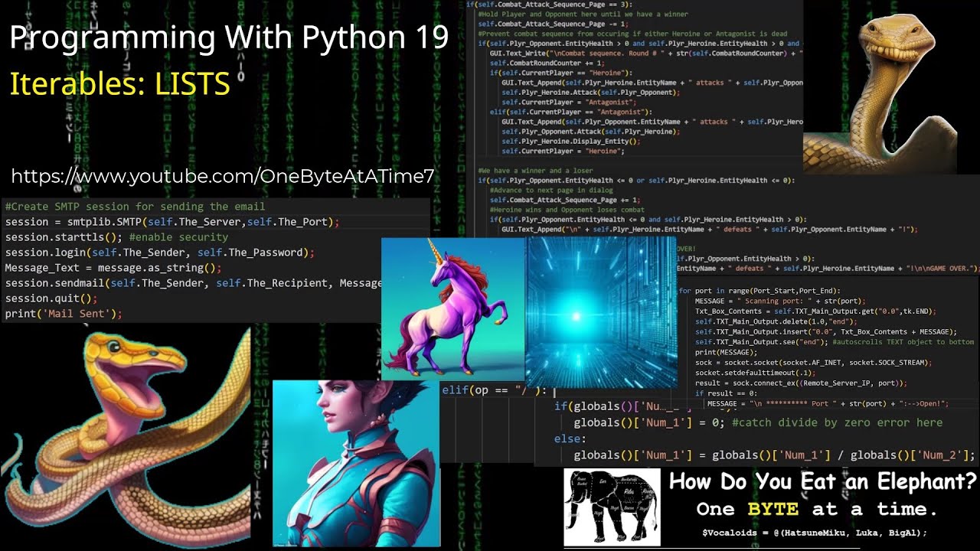The width and height of the screenshot is (980, 551).
Task: Click 'self.CombatRoundCounter += 1;' line
Action: [x=547, y=63]
